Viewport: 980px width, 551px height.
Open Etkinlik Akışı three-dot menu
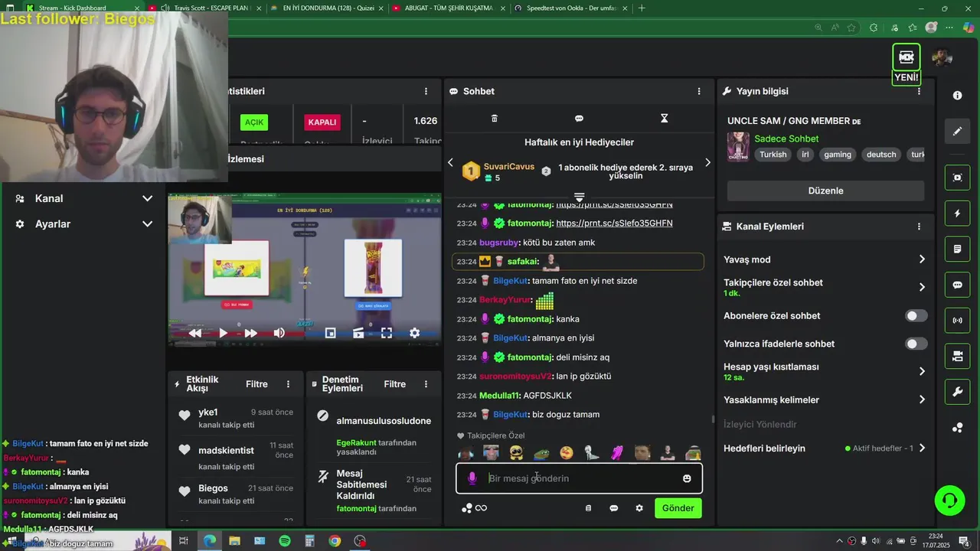click(288, 384)
